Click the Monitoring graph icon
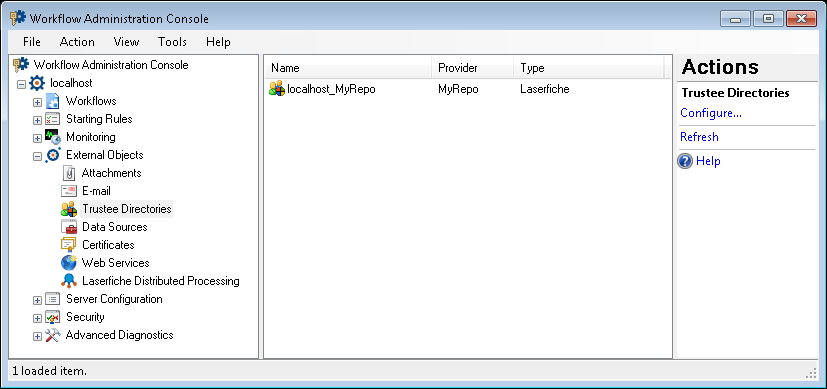This screenshot has width=827, height=389. (x=53, y=137)
